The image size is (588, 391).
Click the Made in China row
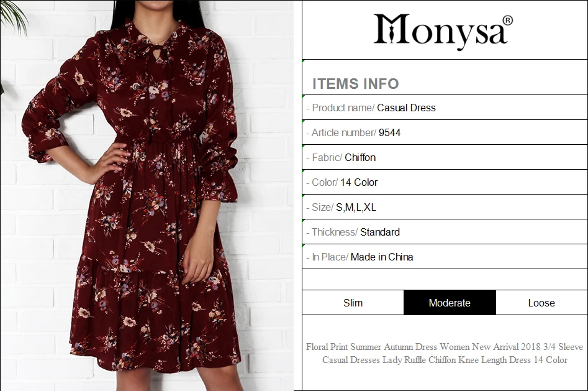pyautogui.click(x=445, y=257)
